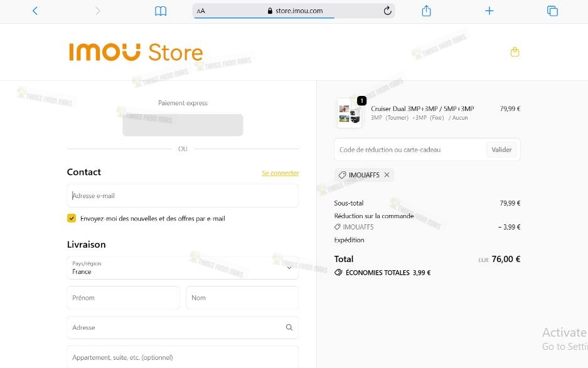
Task: Click the Expédition label
Action: tap(349, 240)
